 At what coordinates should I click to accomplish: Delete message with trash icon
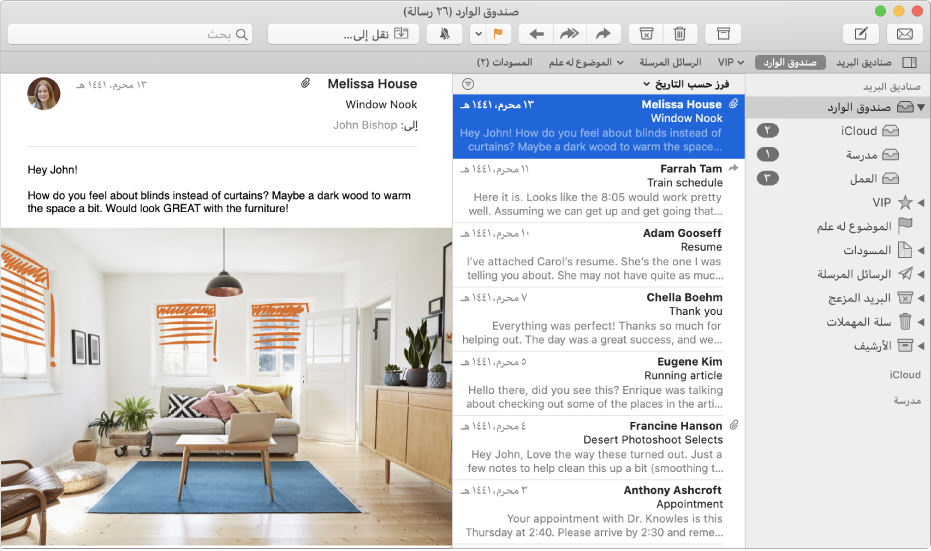[680, 34]
